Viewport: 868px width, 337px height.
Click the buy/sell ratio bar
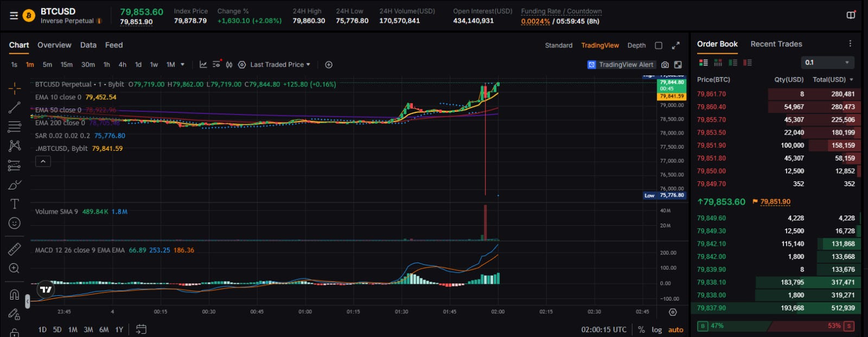(x=776, y=326)
